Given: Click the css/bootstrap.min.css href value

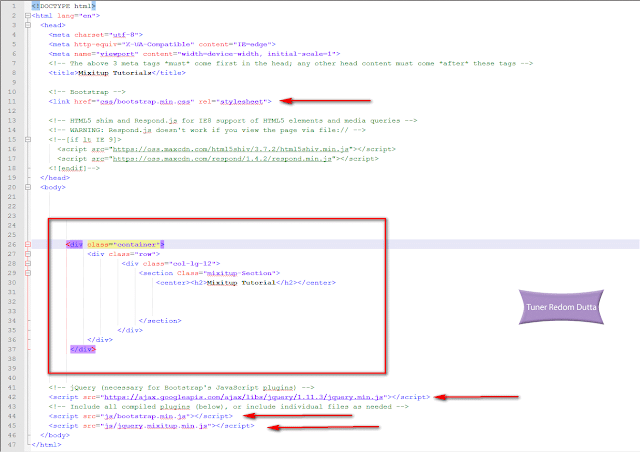Looking at the screenshot, I should click(x=145, y=101).
